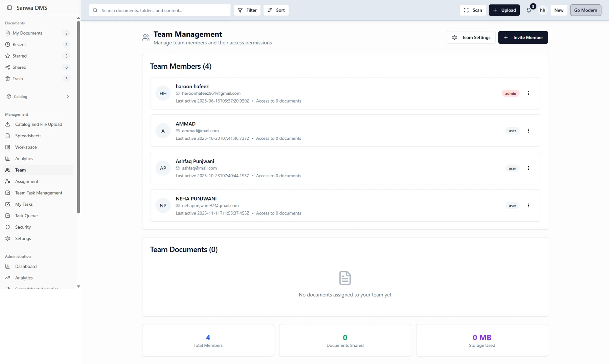Image resolution: width=609 pixels, height=364 pixels.
Task: Open notifications bell icon
Action: tap(528, 10)
